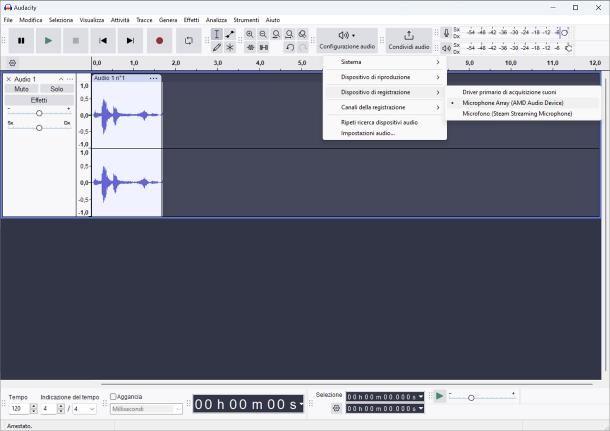Open the Selezione settings gear icon
This screenshot has width=610, height=431.
[337, 408]
